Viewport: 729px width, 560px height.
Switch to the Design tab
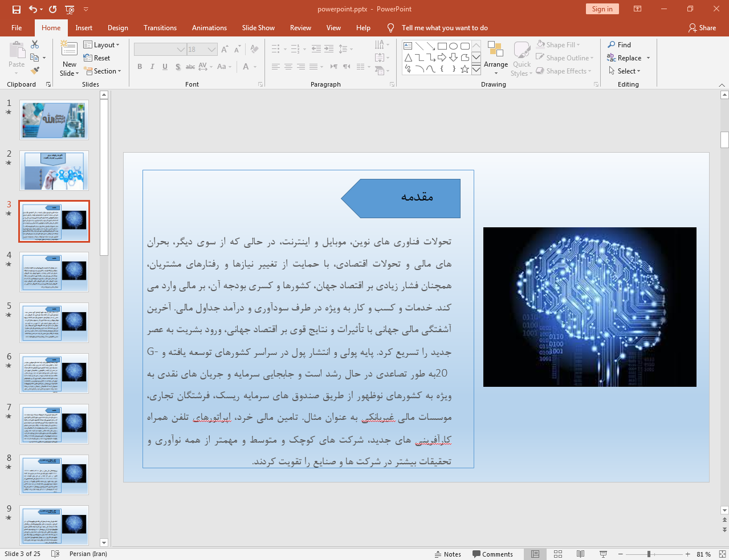point(118,27)
